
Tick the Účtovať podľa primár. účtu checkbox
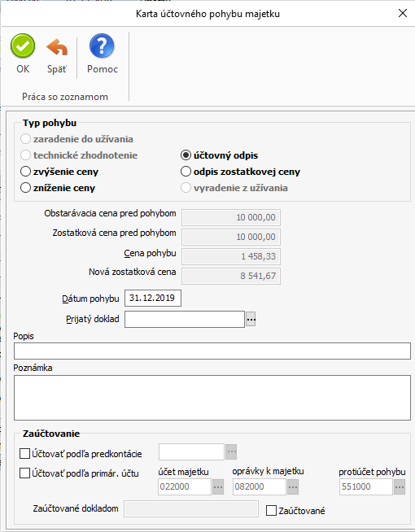click(x=24, y=473)
